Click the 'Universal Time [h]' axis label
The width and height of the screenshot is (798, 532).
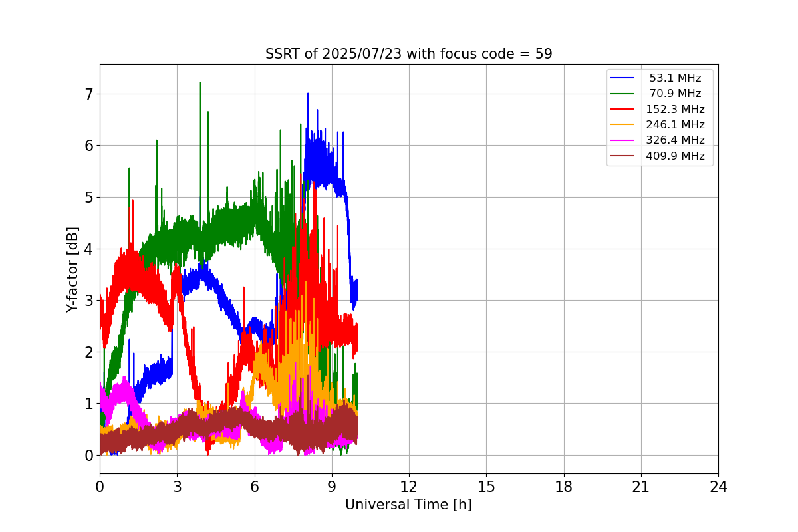408,505
